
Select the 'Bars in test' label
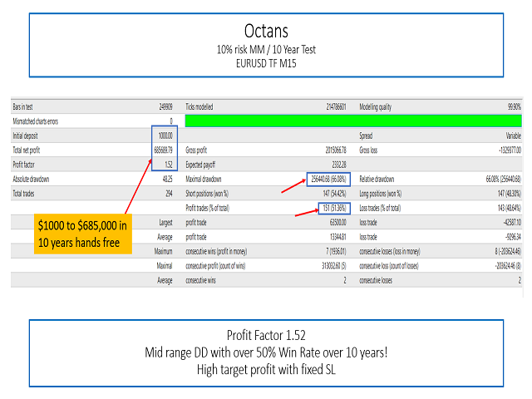[22, 107]
